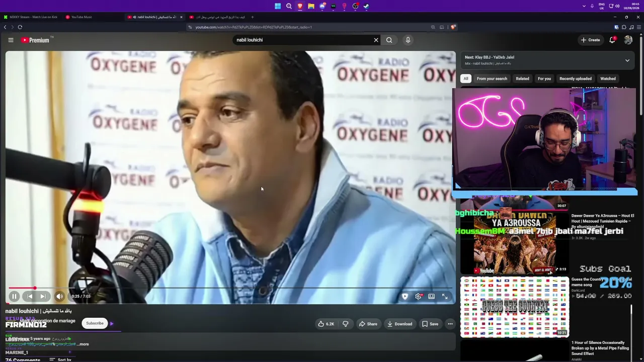Download the video

[399, 324]
